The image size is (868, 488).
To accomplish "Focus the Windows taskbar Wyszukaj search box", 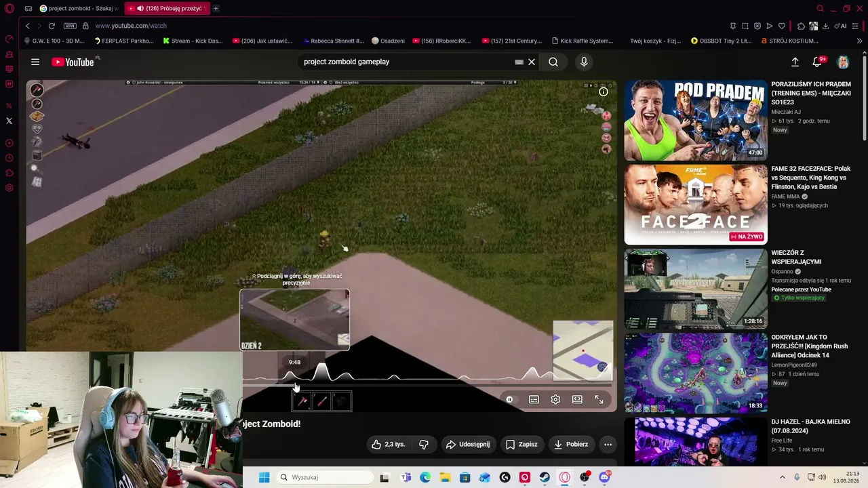I will pos(325,477).
